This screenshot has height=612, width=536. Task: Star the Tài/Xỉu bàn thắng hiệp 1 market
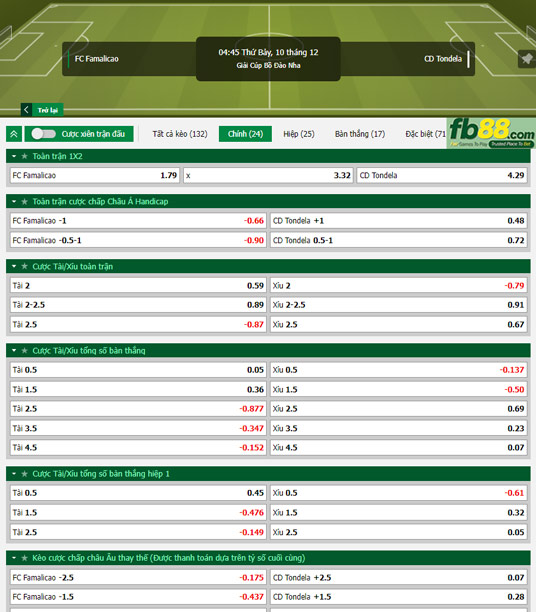pyautogui.click(x=25, y=473)
